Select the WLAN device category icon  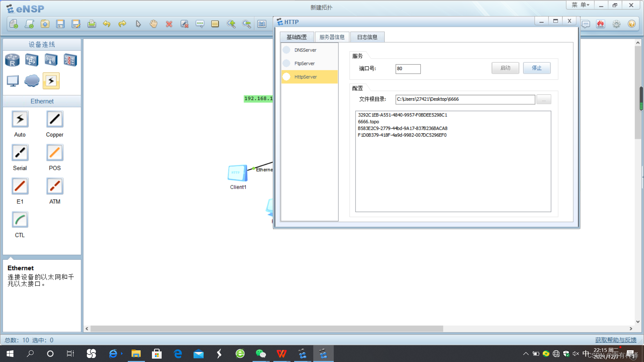coord(51,60)
